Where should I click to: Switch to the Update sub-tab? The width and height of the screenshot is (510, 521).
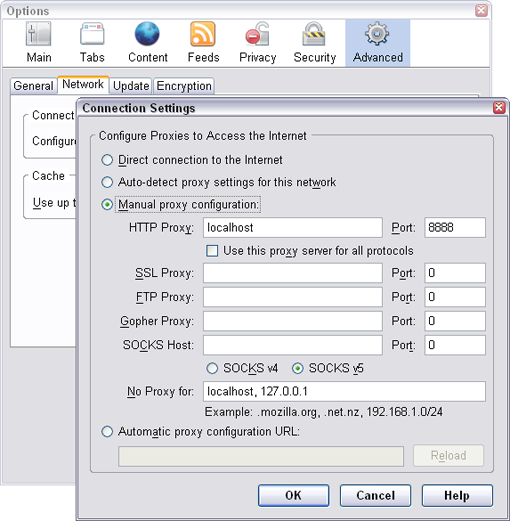pos(131,86)
